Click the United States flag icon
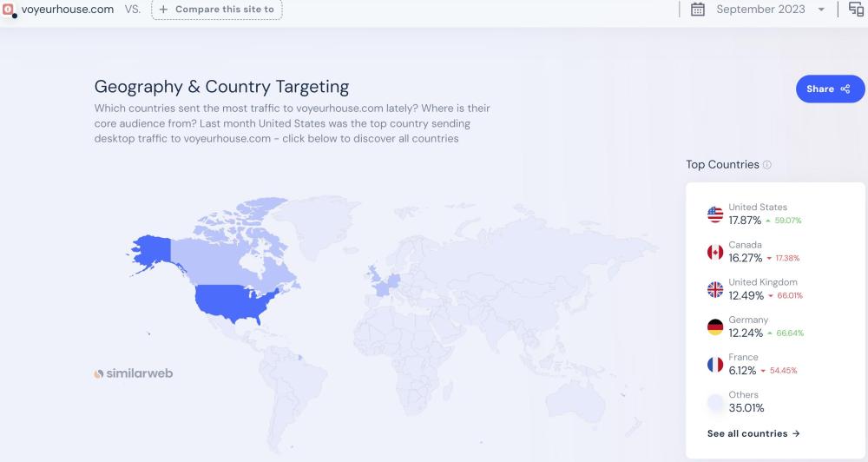 pos(715,214)
